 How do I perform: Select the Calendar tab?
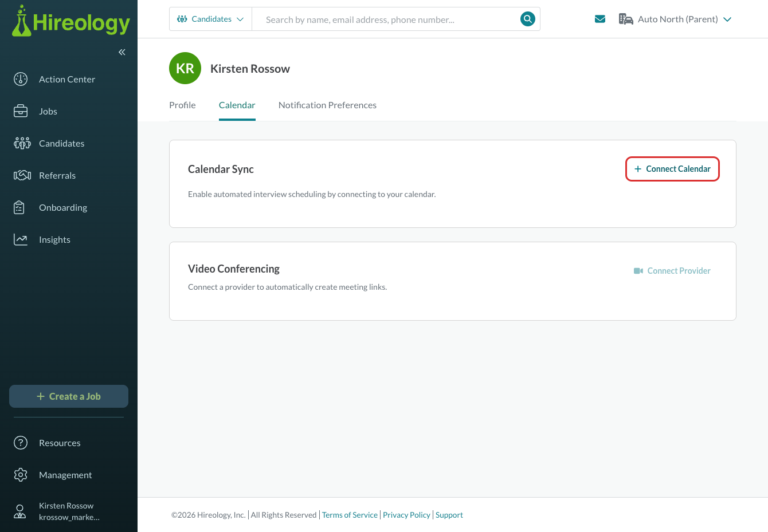click(237, 105)
